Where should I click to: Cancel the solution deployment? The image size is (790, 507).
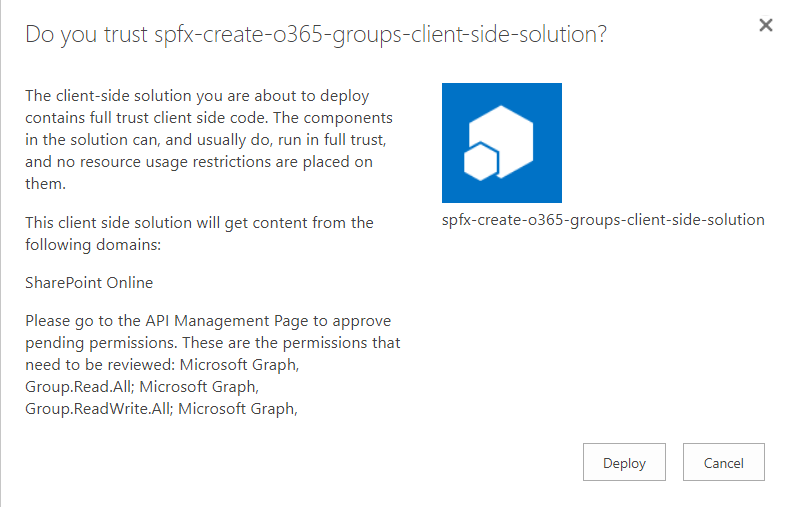(x=723, y=463)
